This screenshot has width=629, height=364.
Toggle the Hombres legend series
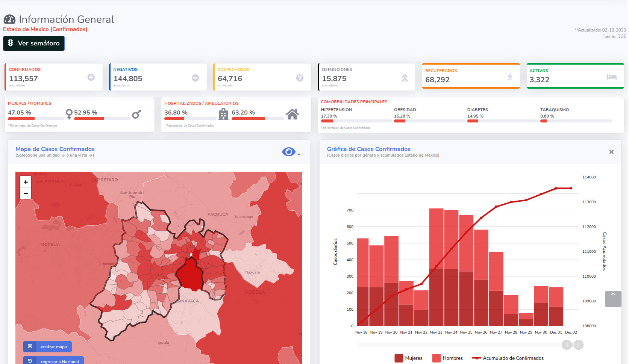[447, 358]
